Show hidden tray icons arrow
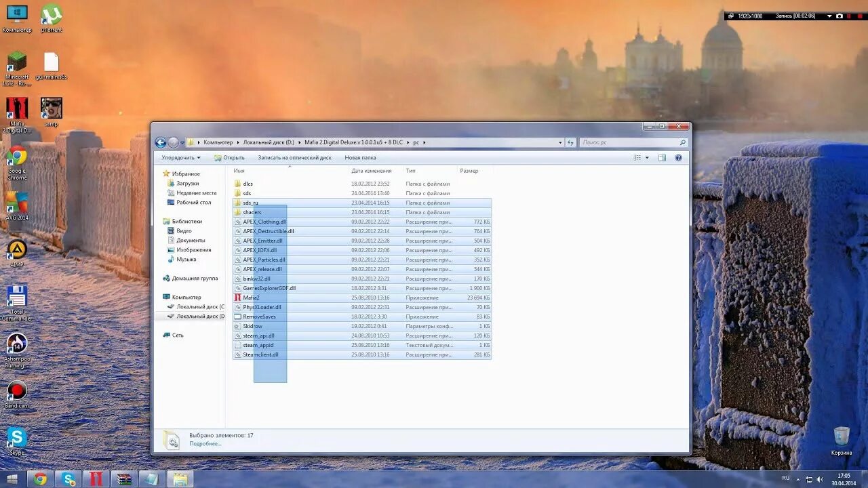Viewport: 868px width, 488px height. click(x=799, y=479)
